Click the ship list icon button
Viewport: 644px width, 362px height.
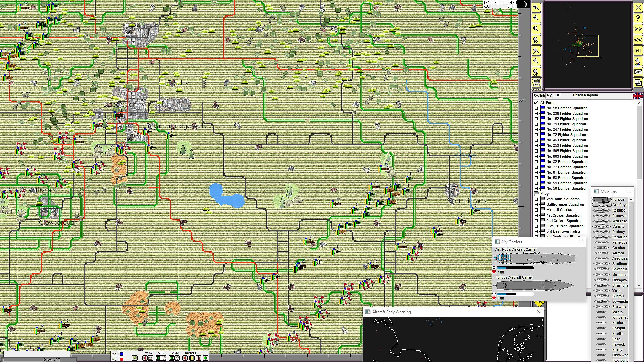point(536,82)
